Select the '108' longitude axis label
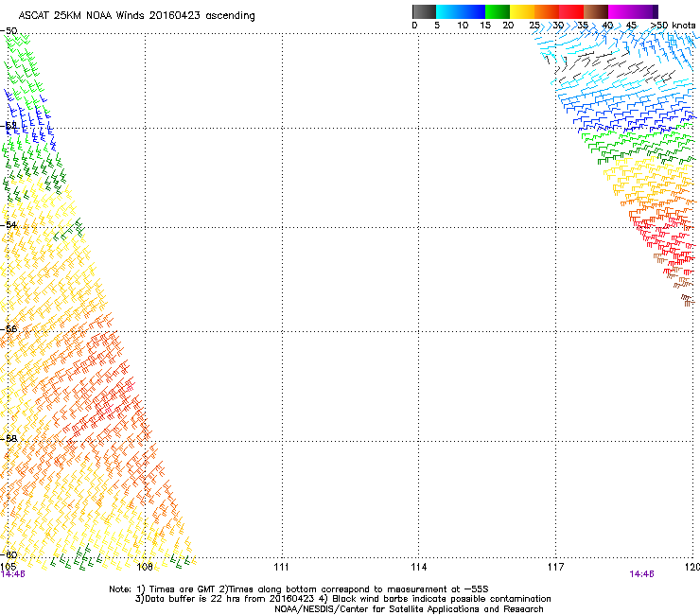 point(144,567)
